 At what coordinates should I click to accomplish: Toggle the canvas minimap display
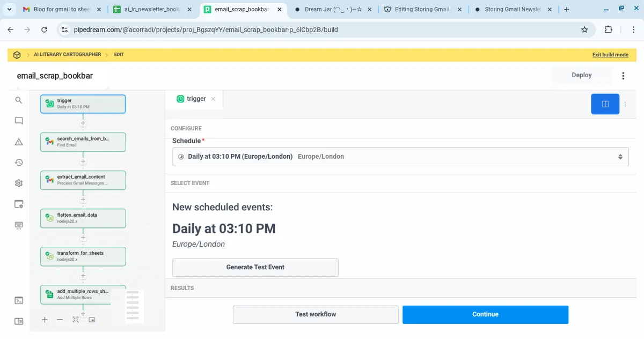(92, 320)
